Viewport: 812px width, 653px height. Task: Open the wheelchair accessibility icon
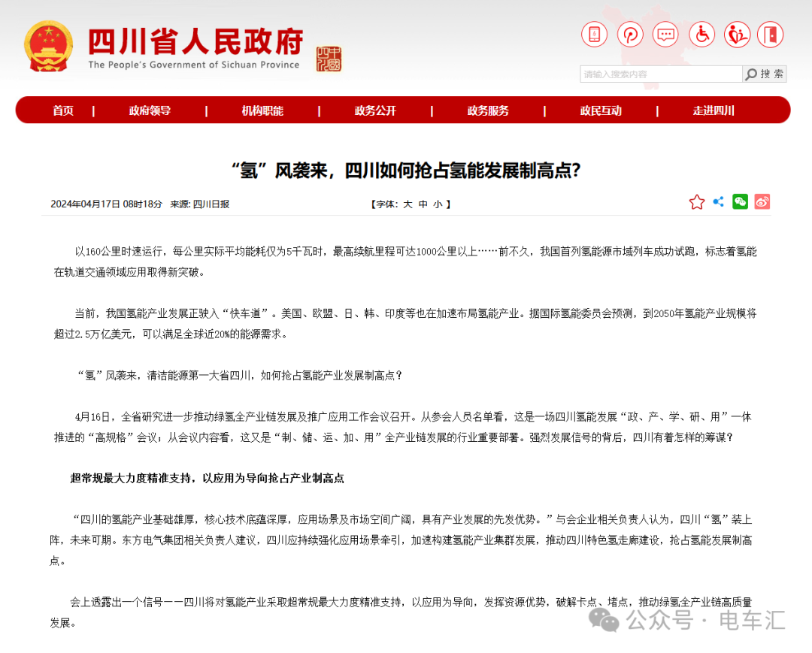point(701,35)
